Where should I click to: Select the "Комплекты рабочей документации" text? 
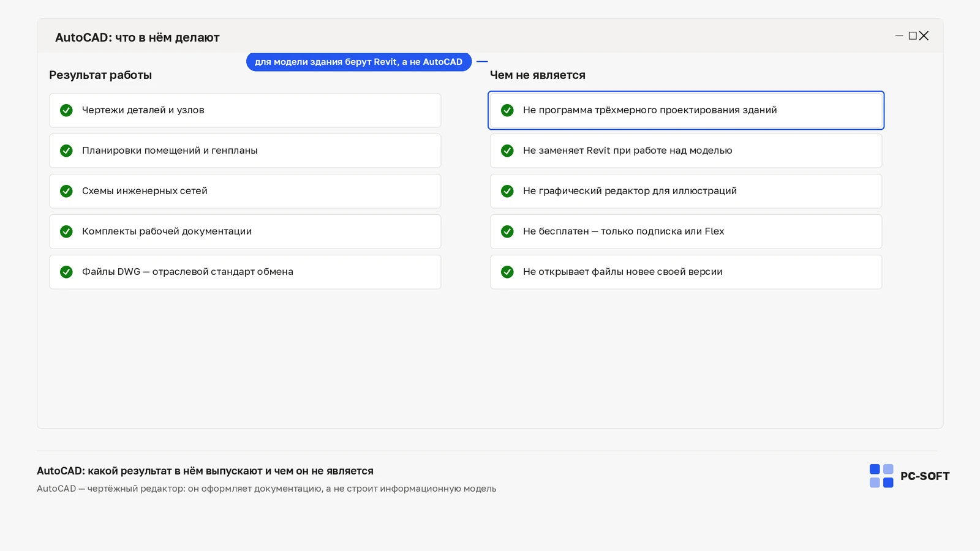(167, 231)
